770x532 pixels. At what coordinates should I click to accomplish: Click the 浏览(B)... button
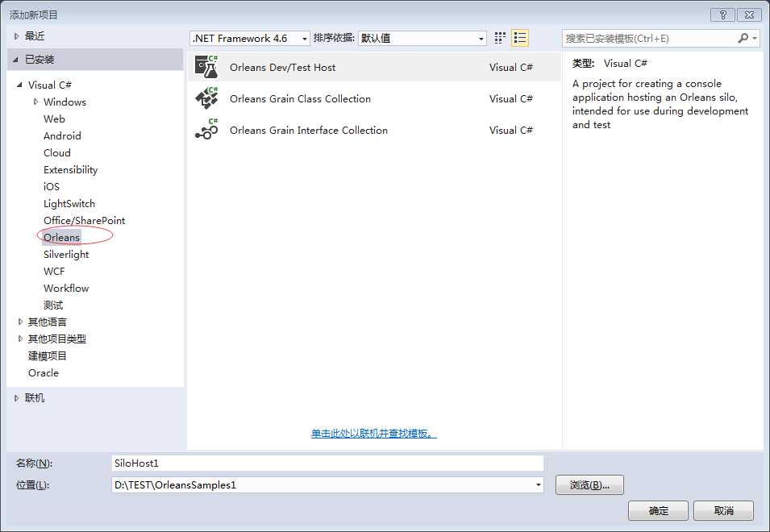click(589, 485)
